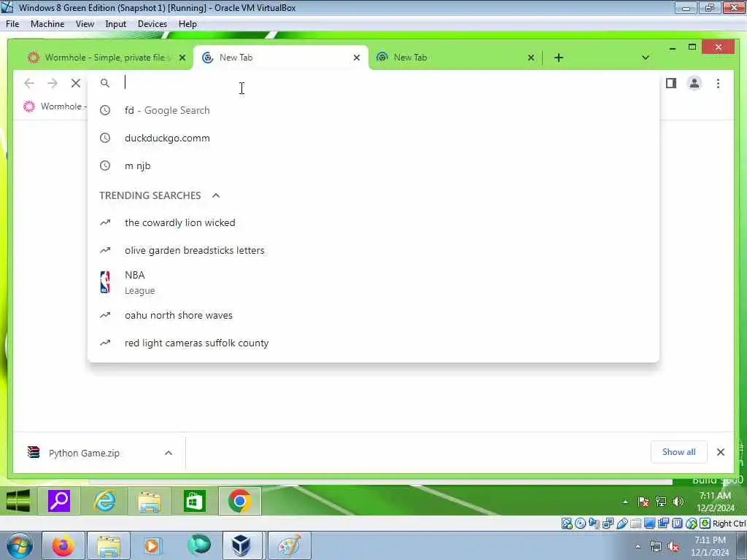747x560 pixels.
Task: Click VirtualBox Right Ctrl host key indicator
Action: tap(729, 524)
